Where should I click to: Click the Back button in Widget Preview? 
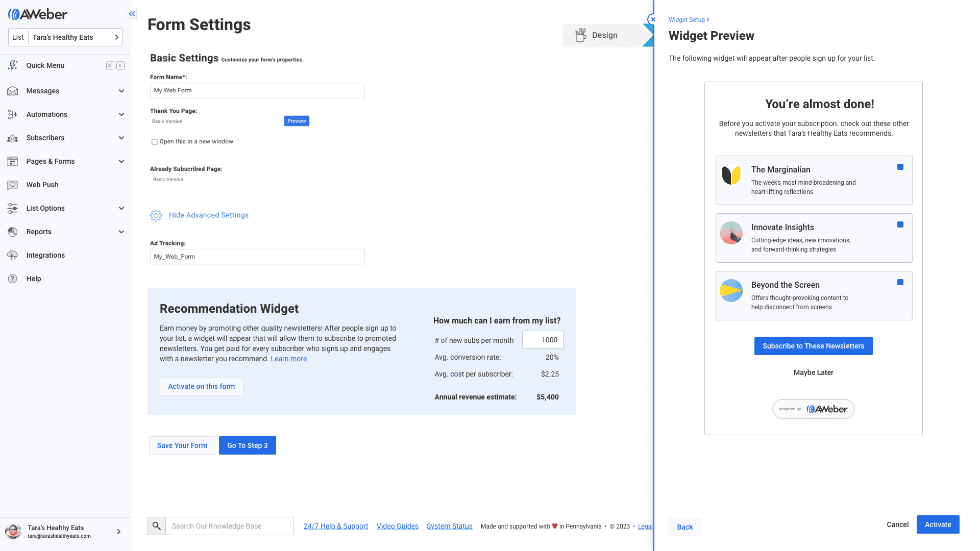point(685,527)
